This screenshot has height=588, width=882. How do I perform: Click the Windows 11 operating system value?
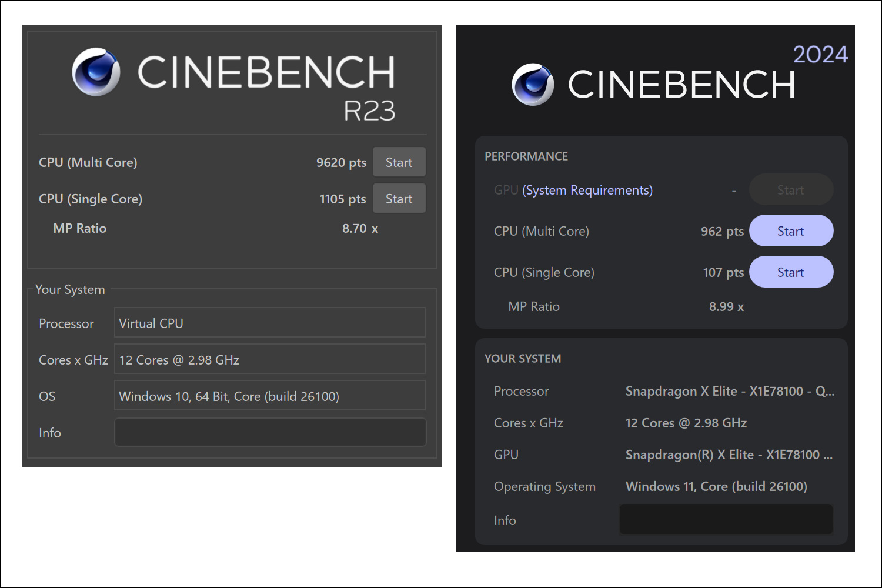point(716,487)
